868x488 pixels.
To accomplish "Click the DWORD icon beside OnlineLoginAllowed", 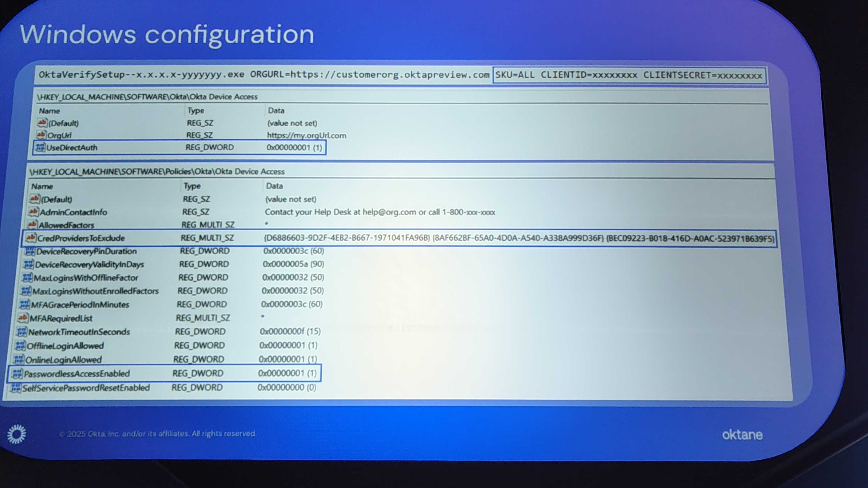I will (x=19, y=359).
